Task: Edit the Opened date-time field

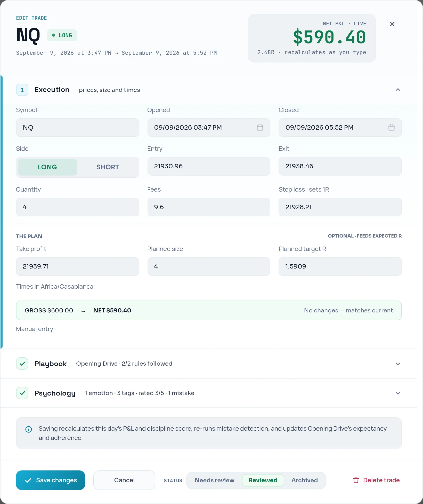Action: click(209, 128)
